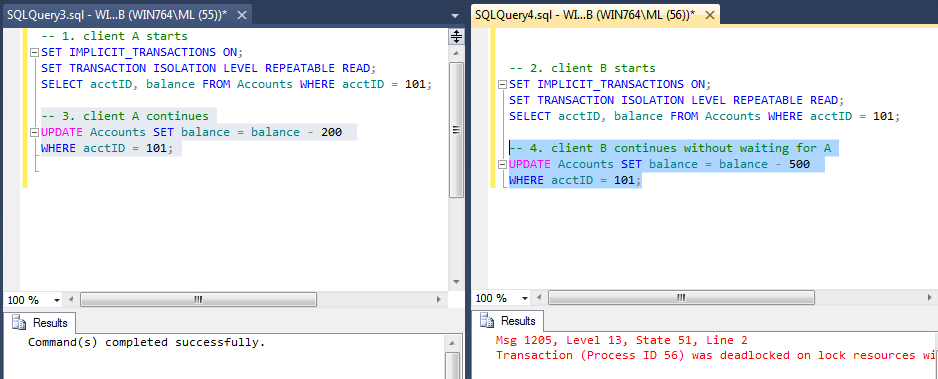
Task: Click '-- 1. client A starts' comment
Action: [114, 36]
